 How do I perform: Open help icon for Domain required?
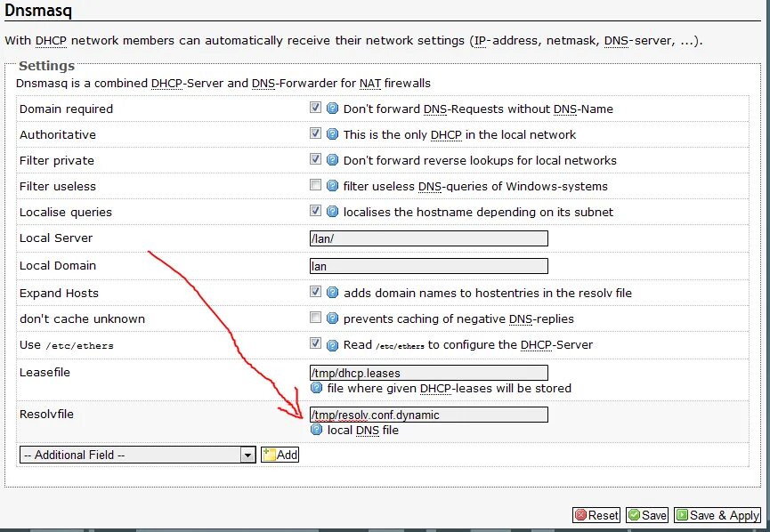(332, 108)
